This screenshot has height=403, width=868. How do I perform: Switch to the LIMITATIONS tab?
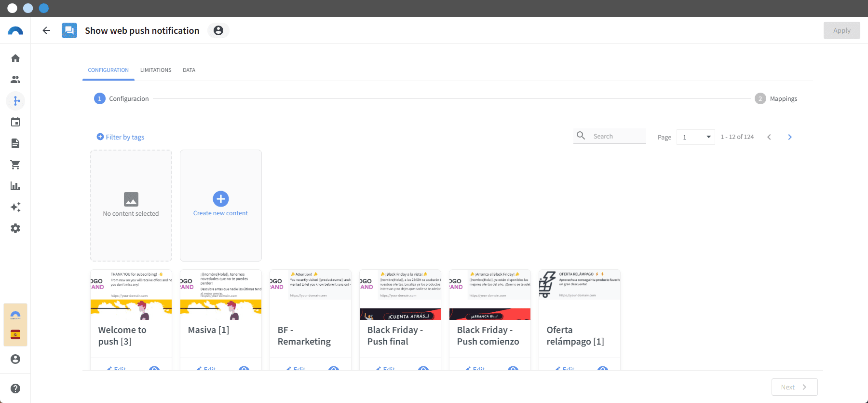156,70
